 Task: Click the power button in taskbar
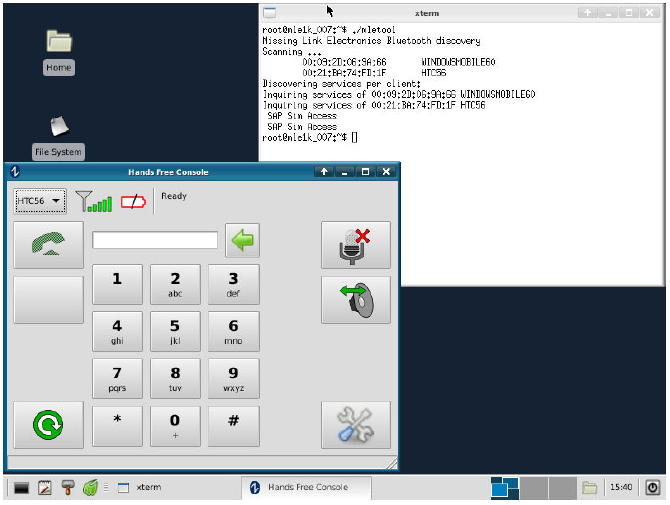pos(653,487)
